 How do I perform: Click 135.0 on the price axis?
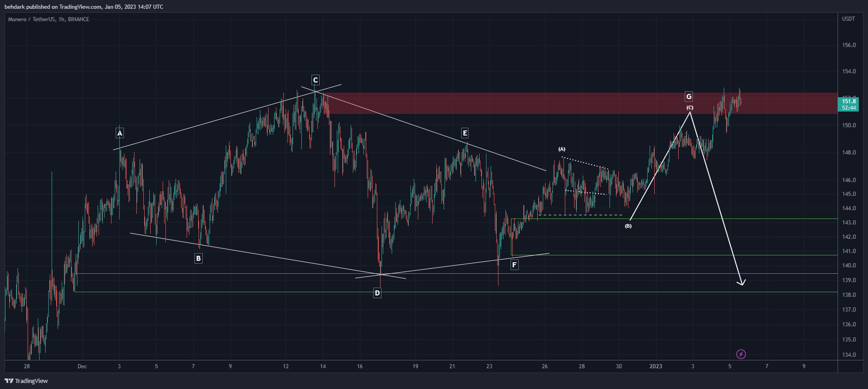coord(849,340)
